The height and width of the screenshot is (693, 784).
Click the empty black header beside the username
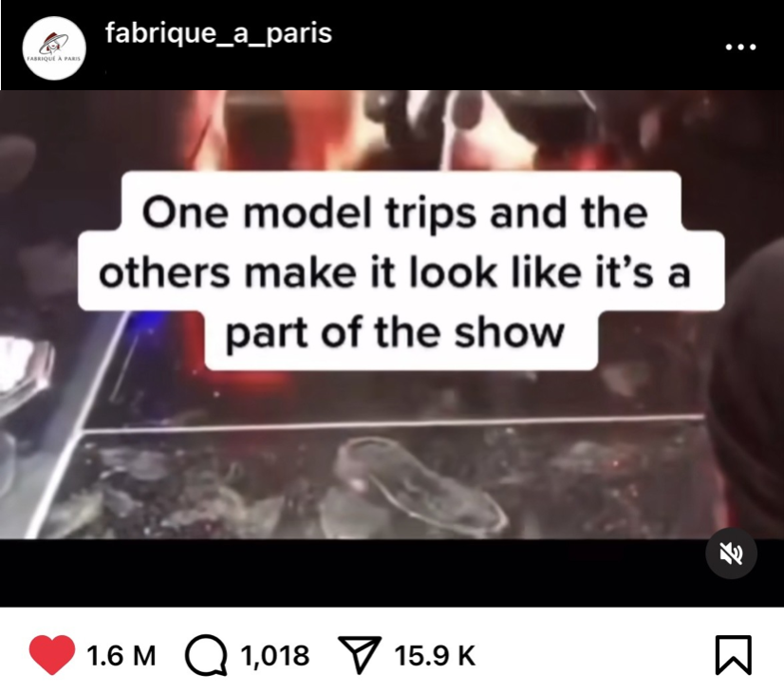(x=525, y=46)
